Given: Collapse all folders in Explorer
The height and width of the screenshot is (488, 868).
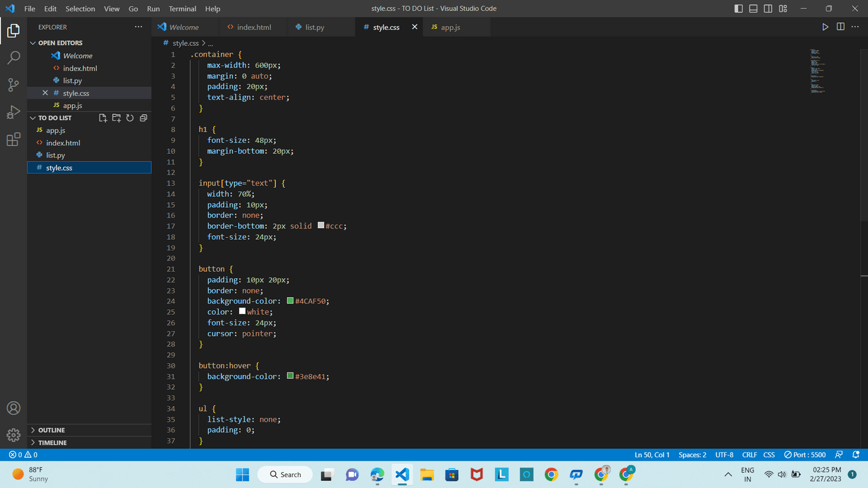Looking at the screenshot, I should [143, 118].
